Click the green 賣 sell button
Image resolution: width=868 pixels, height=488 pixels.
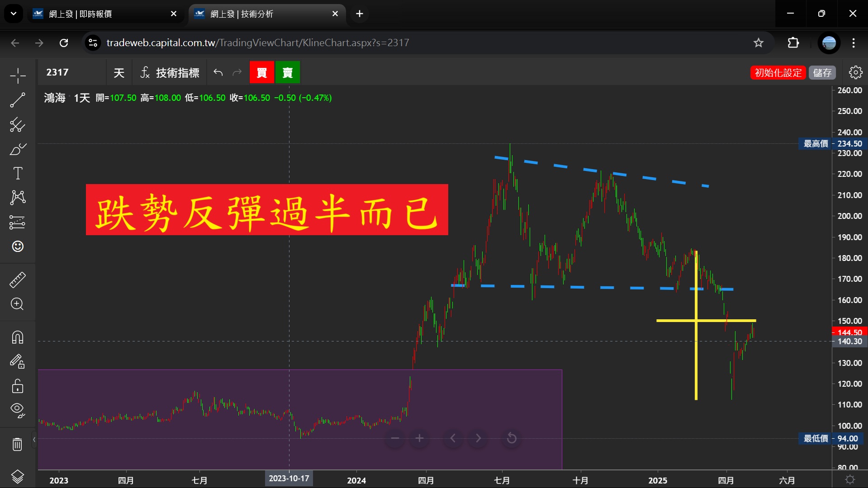coord(288,72)
